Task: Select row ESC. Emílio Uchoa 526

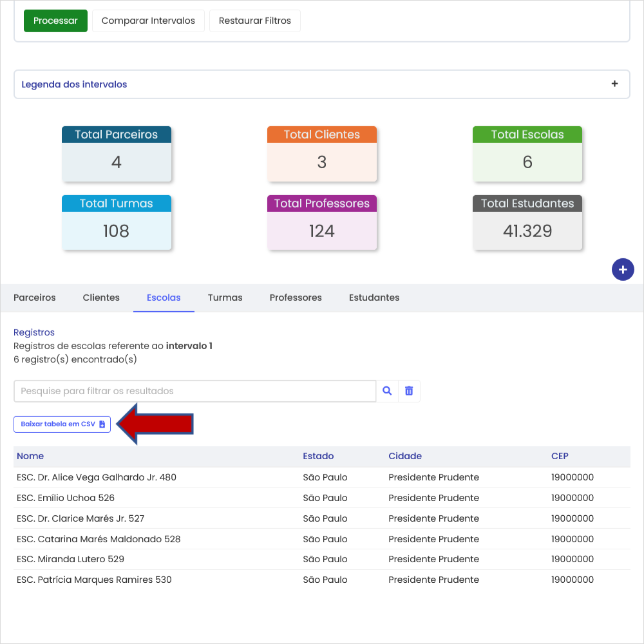Action: pyautogui.click(x=322, y=498)
